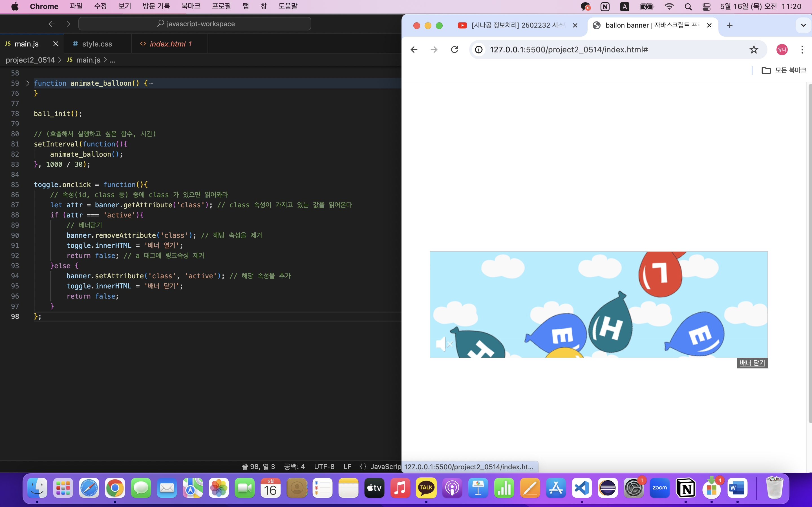Open Chrome tab search dropdown

[x=803, y=25]
